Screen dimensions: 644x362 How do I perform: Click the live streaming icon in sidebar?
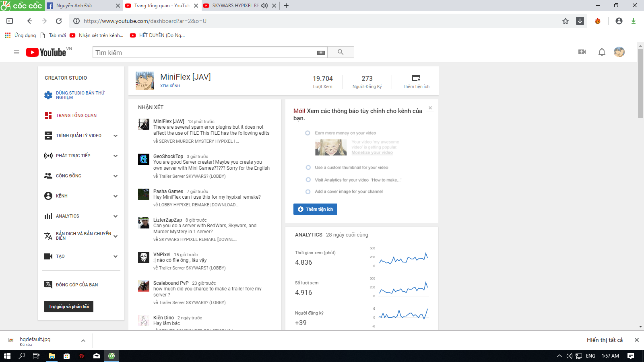[x=48, y=156]
